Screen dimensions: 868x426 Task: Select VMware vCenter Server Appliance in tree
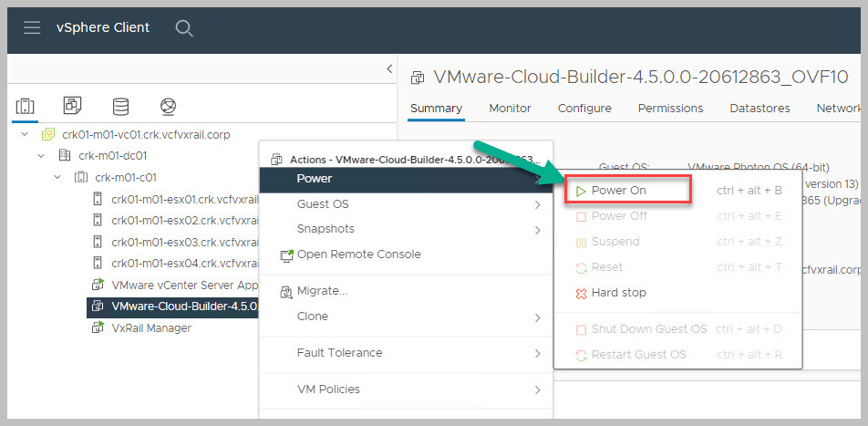185,285
